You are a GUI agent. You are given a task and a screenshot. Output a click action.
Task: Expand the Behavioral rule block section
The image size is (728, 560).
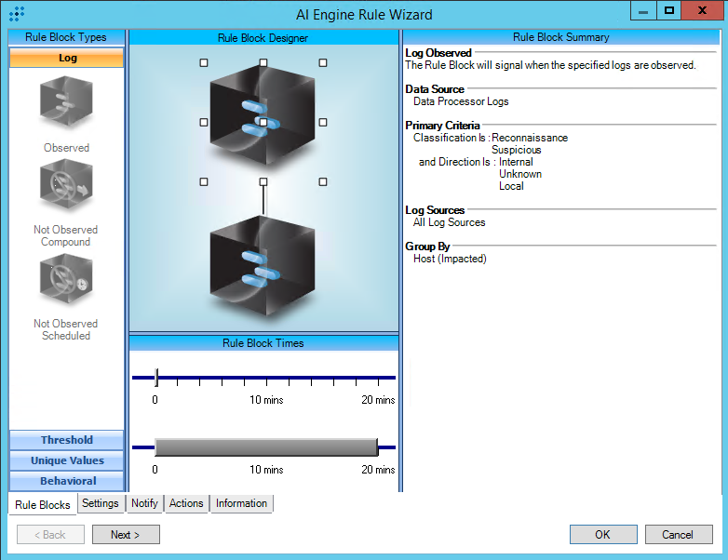click(x=66, y=481)
